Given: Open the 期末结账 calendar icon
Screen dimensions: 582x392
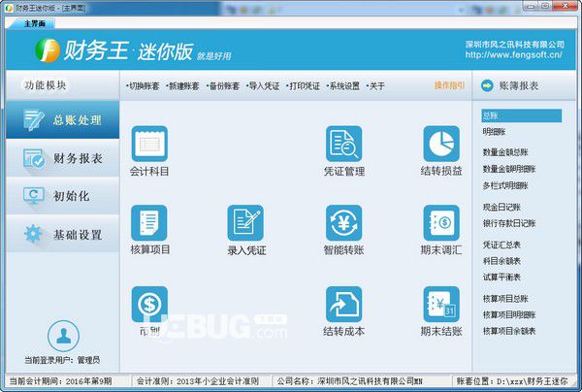Looking at the screenshot, I should pyautogui.click(x=441, y=304).
